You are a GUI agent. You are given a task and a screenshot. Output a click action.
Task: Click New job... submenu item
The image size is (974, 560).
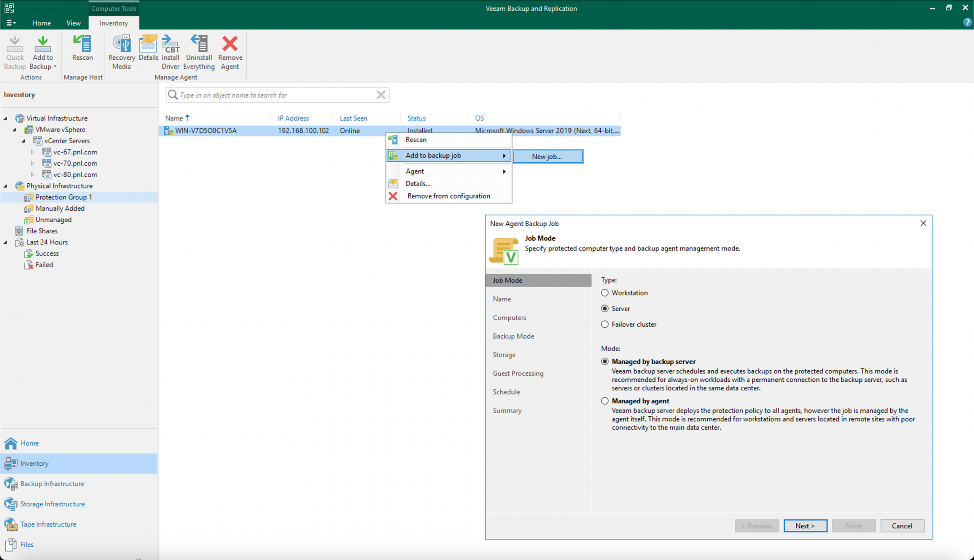tap(547, 157)
